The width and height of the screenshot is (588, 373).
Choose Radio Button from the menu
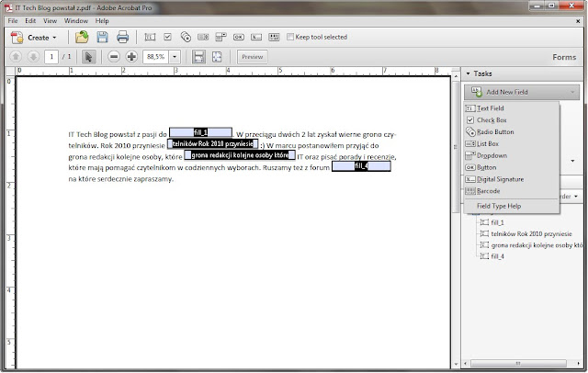tap(512, 132)
